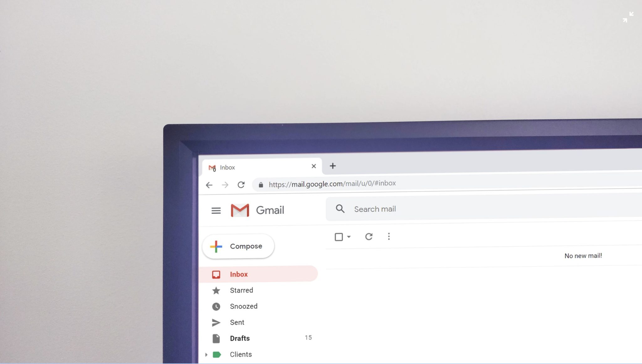The image size is (642, 364).
Task: Expand the Clients label
Action: [x=206, y=354]
